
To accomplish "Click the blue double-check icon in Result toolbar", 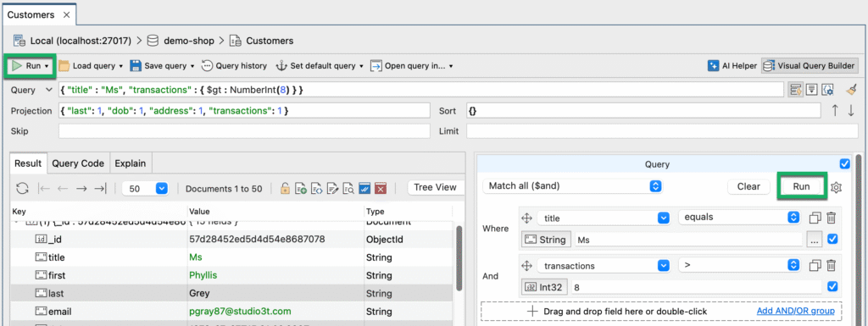I will (x=364, y=189).
